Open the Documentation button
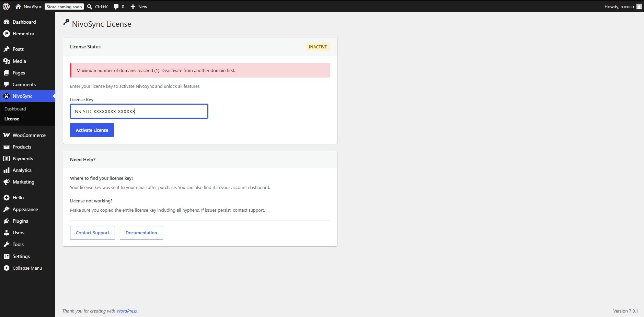The height and width of the screenshot is (317, 644). coord(141,233)
